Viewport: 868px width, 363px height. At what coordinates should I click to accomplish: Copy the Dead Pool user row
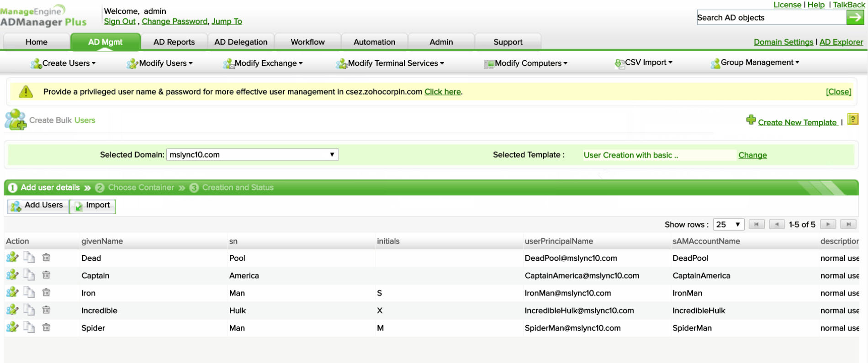[x=29, y=258]
